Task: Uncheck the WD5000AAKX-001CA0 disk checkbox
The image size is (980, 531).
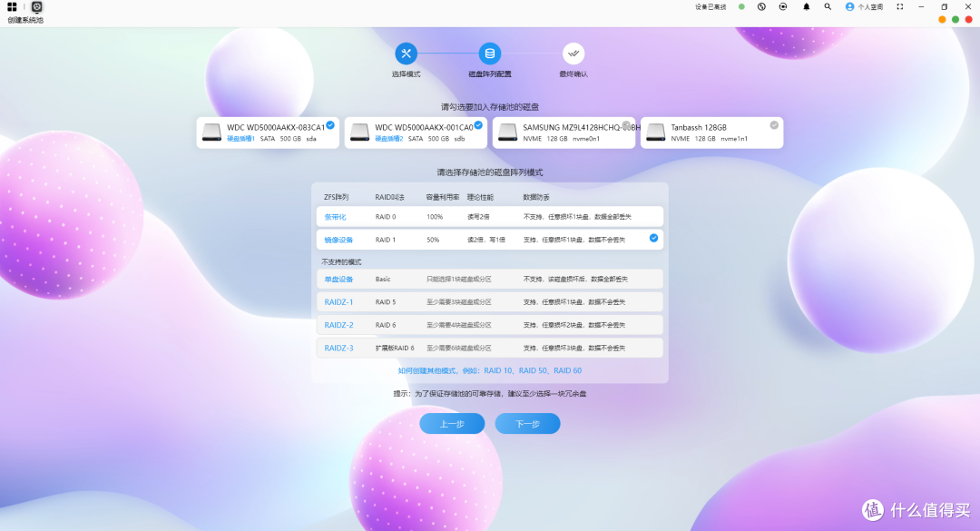Action: (x=478, y=125)
